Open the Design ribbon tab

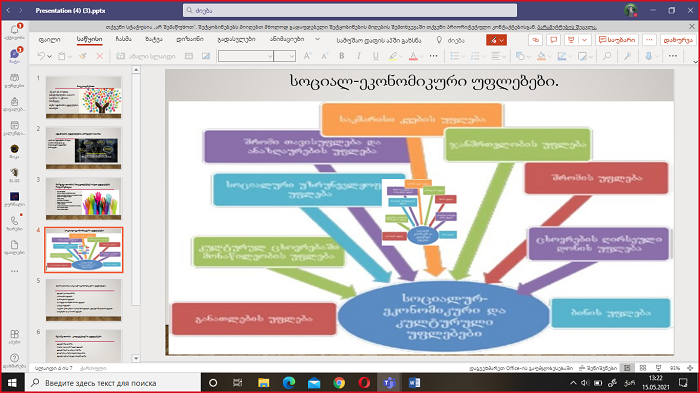189,39
